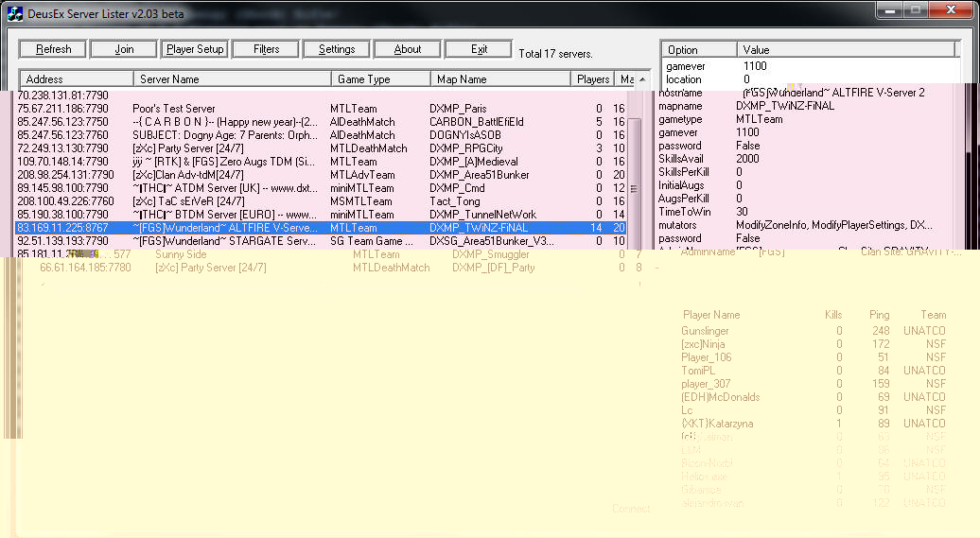Open Player Setup dialog
980x538 pixels.
tap(195, 49)
